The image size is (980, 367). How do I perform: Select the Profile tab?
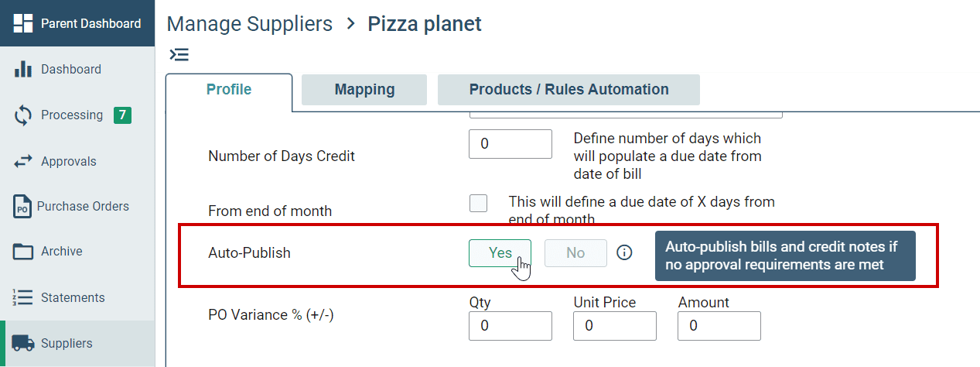(x=229, y=90)
